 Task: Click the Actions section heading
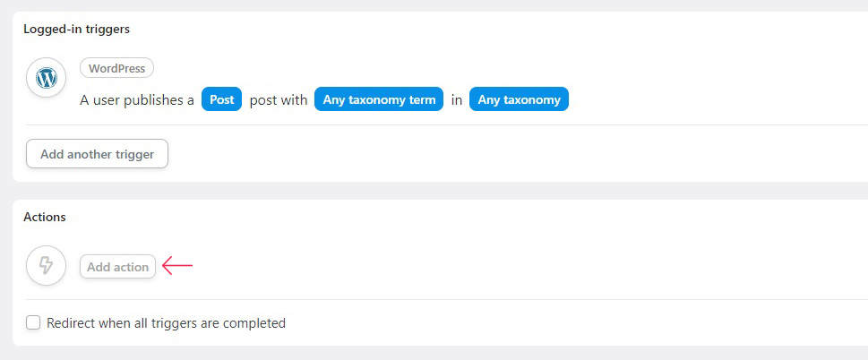[44, 217]
